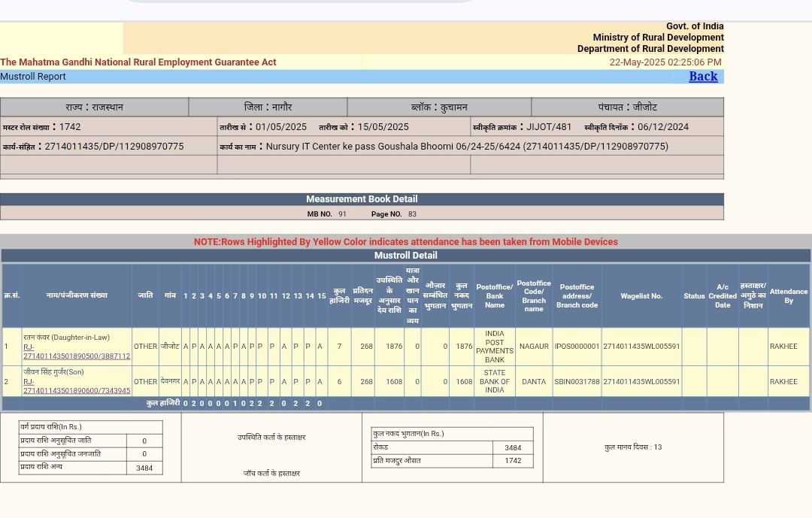Screen dimensions: 812x518
Task: Click "The Mahatma Gandhi National Rural Employment Guarantee Act" title
Action: (x=138, y=62)
